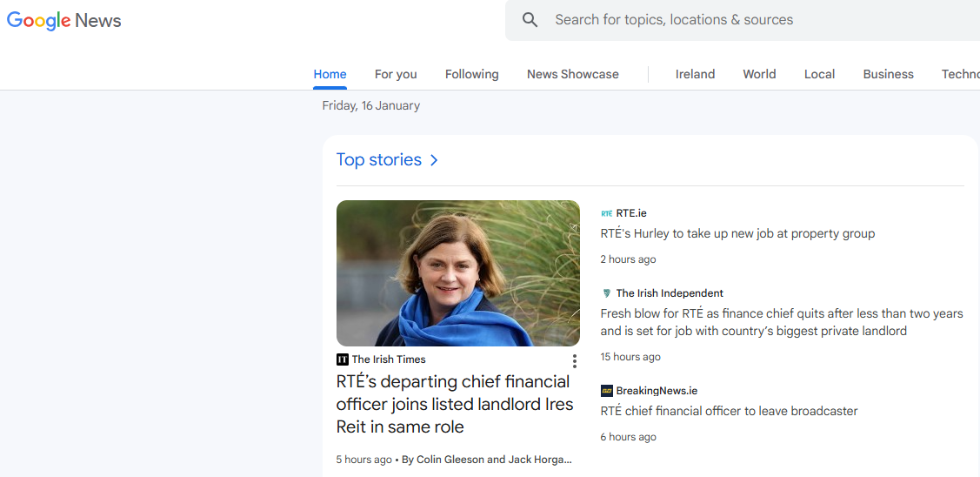Read the Hurley new job at property group article

737,233
